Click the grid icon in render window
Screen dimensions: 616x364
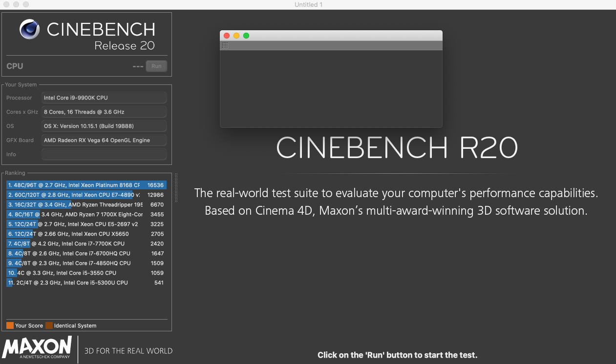(225, 45)
